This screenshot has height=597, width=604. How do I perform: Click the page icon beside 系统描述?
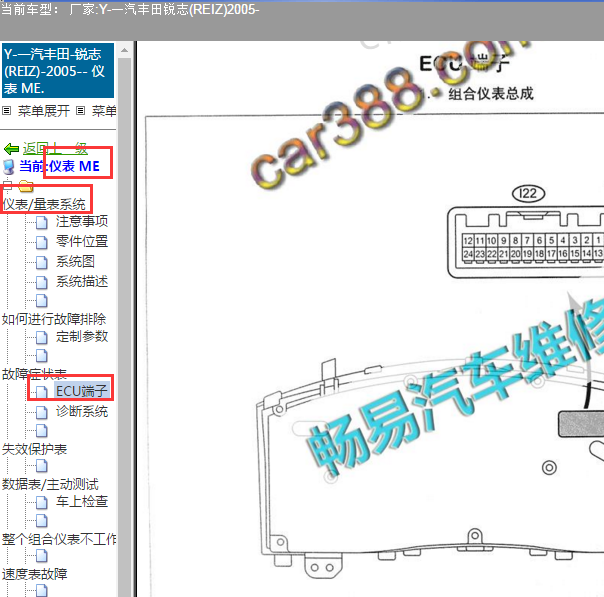point(42,282)
